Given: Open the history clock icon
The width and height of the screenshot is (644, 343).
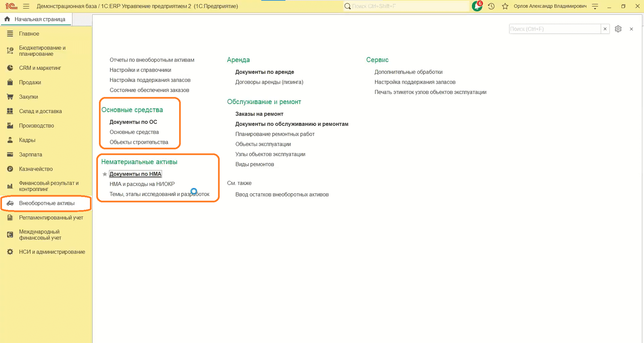Looking at the screenshot, I should [491, 6].
